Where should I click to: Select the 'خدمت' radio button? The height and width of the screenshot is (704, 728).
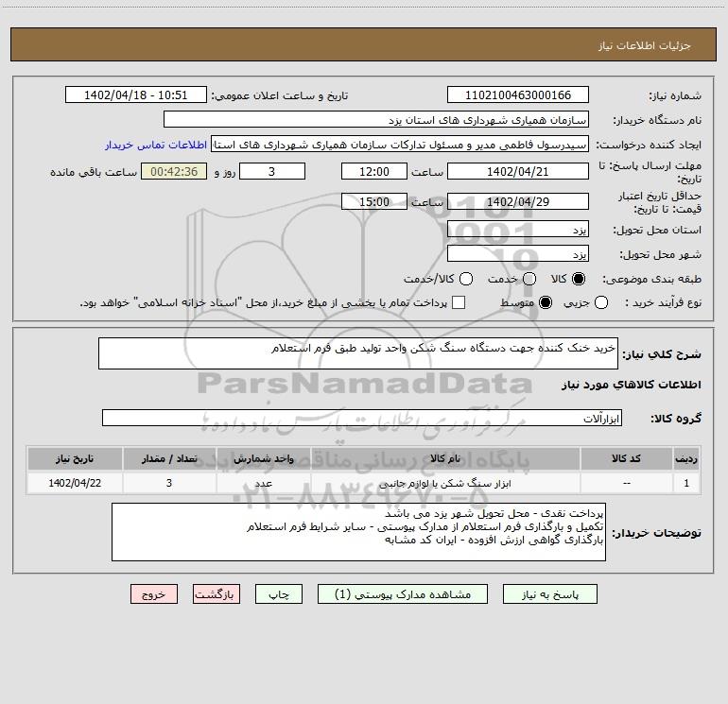529,279
